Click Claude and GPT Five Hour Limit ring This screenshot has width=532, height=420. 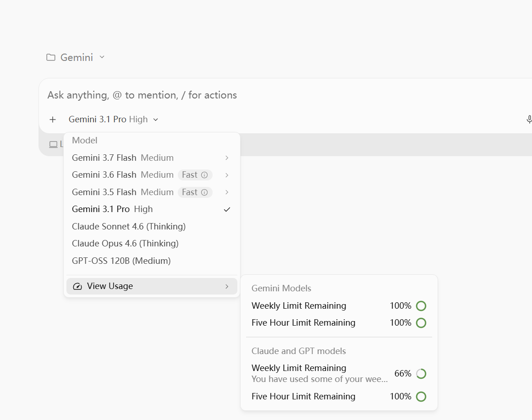(x=421, y=397)
